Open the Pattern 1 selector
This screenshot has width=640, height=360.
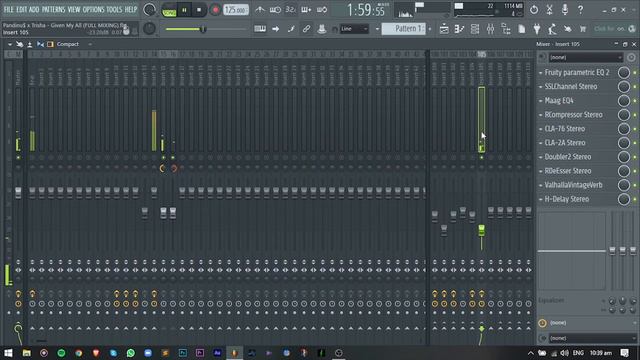click(x=404, y=29)
